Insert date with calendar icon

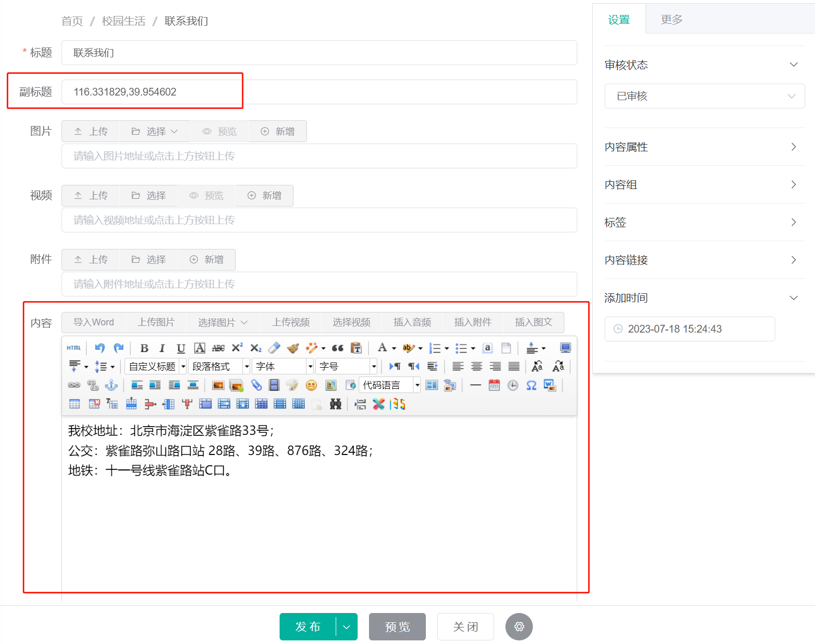pyautogui.click(x=494, y=385)
